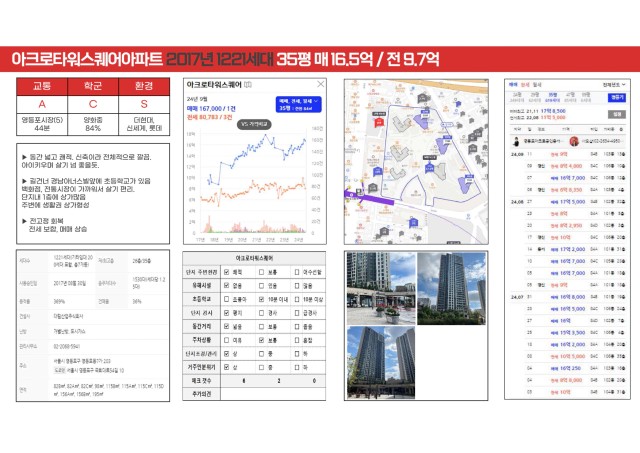Viewport: 640px width, 453px height.
Task: Open the 매매, 전세, 월세 35평 dropdown
Action: pyautogui.click(x=298, y=104)
